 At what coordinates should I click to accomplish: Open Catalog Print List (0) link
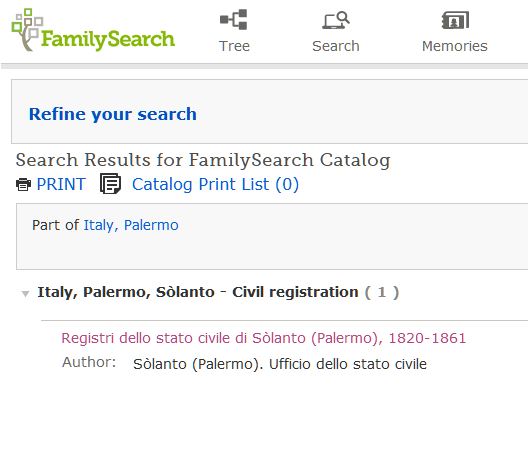215,185
